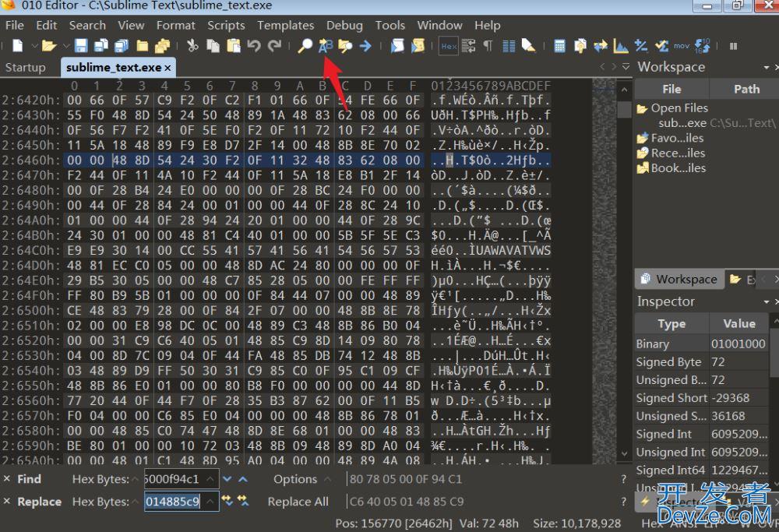
Task: Open the Checksum sigma icon
Action: pyautogui.click(x=661, y=46)
